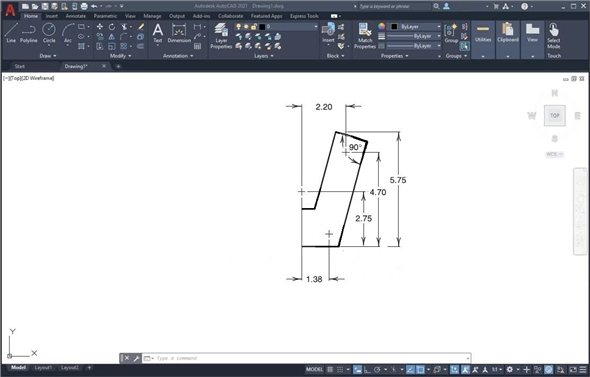Image resolution: width=590 pixels, height=377 pixels.
Task: Switch to the Layout1 tab
Action: click(x=43, y=368)
